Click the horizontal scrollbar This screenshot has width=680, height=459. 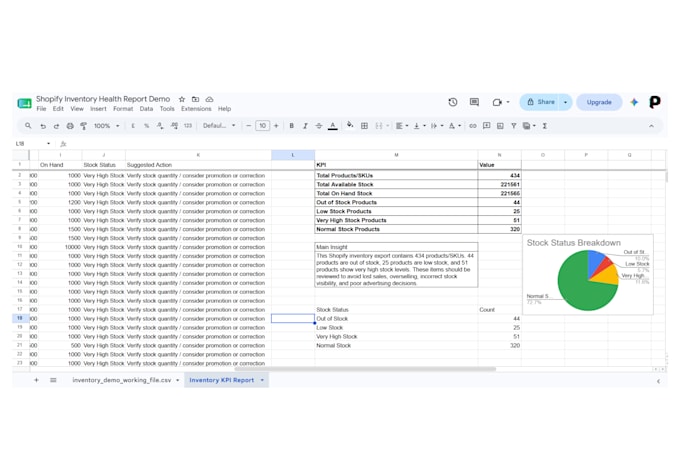coord(365,369)
